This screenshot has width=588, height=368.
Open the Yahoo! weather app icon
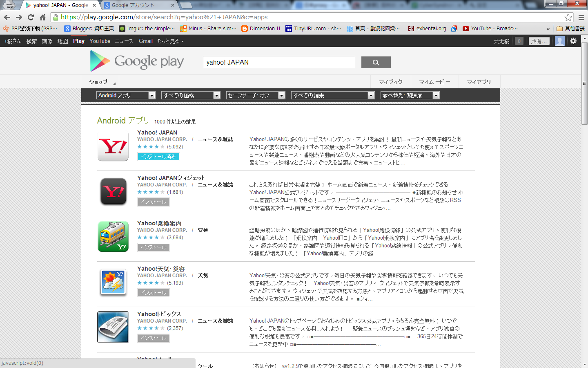(113, 282)
